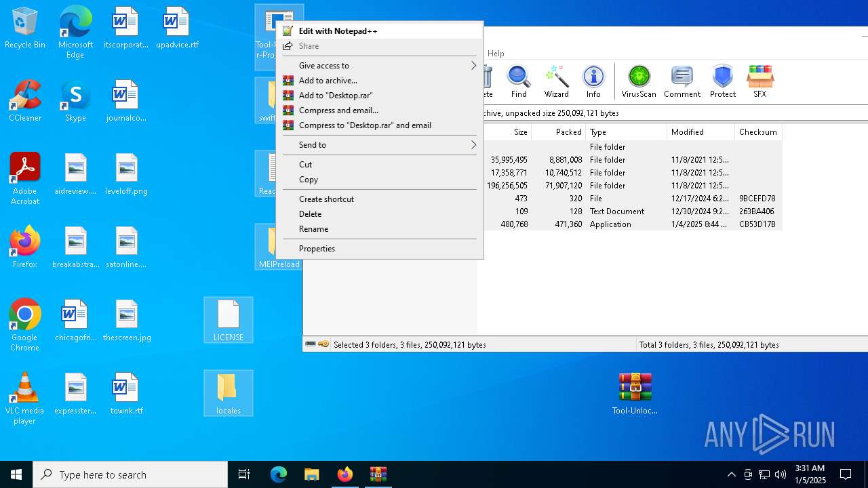The image size is (868, 488).
Task: Sort by the Checksum column header
Action: [758, 132]
